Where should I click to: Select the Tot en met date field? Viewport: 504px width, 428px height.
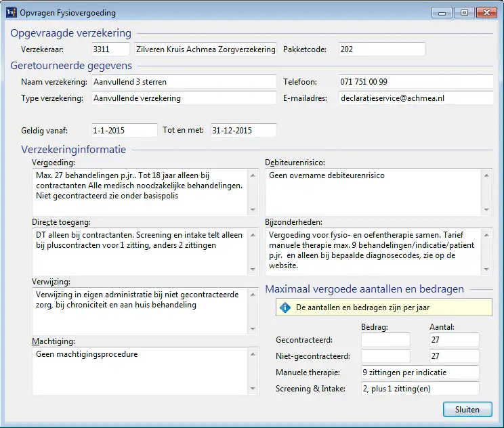(243, 130)
